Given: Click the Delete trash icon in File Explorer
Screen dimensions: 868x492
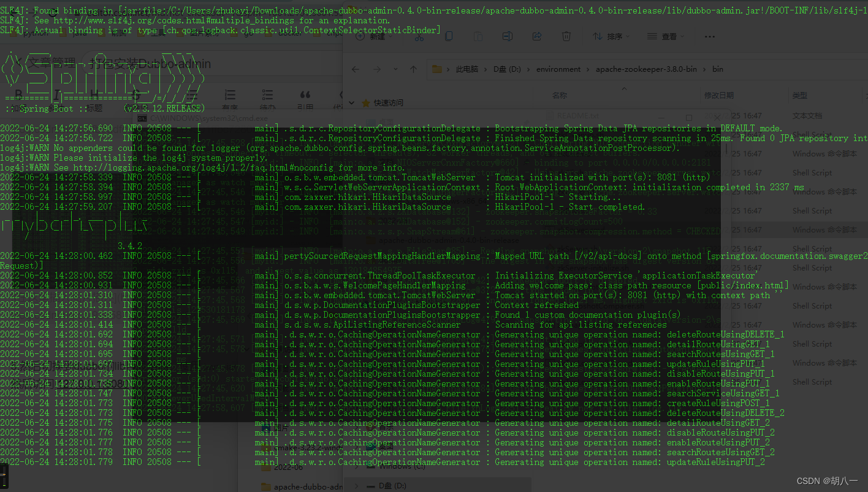Looking at the screenshot, I should (x=567, y=37).
